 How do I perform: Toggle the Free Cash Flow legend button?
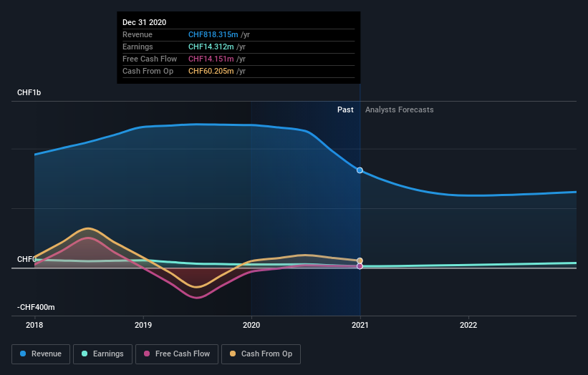point(177,354)
